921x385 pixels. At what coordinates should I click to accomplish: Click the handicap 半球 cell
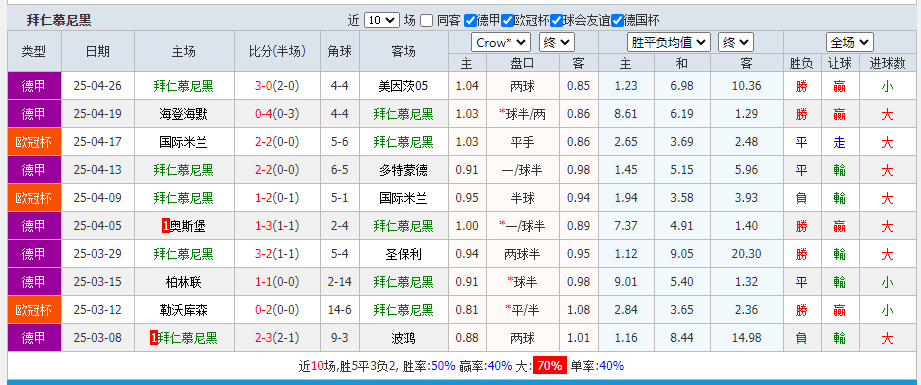(x=522, y=199)
